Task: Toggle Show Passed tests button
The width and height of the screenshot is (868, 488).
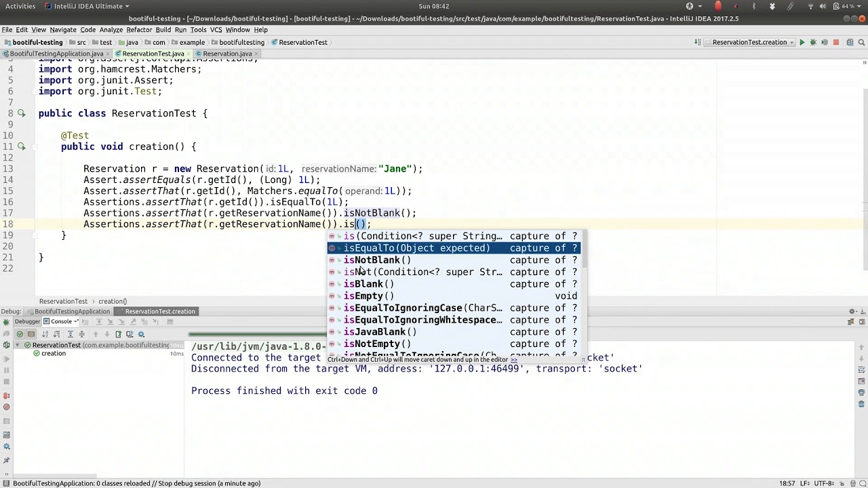Action: coord(20,334)
